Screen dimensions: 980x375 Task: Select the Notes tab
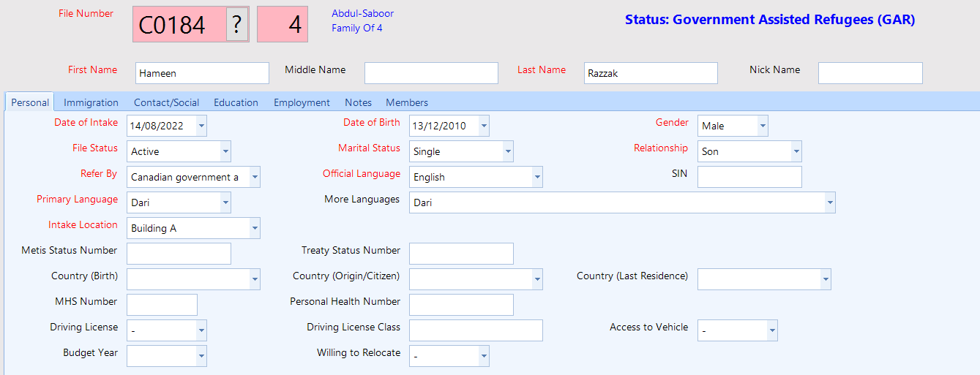point(358,103)
